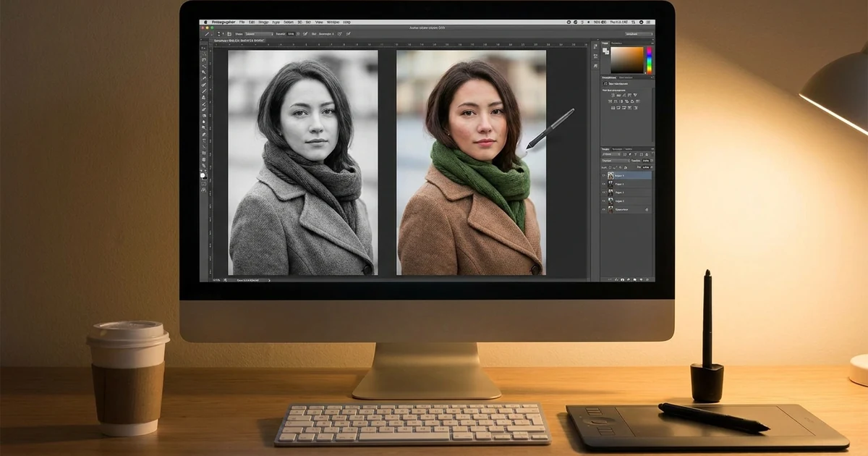The width and height of the screenshot is (868, 456).
Task: Click the lock icon on the bottom layer
Action: point(646,210)
